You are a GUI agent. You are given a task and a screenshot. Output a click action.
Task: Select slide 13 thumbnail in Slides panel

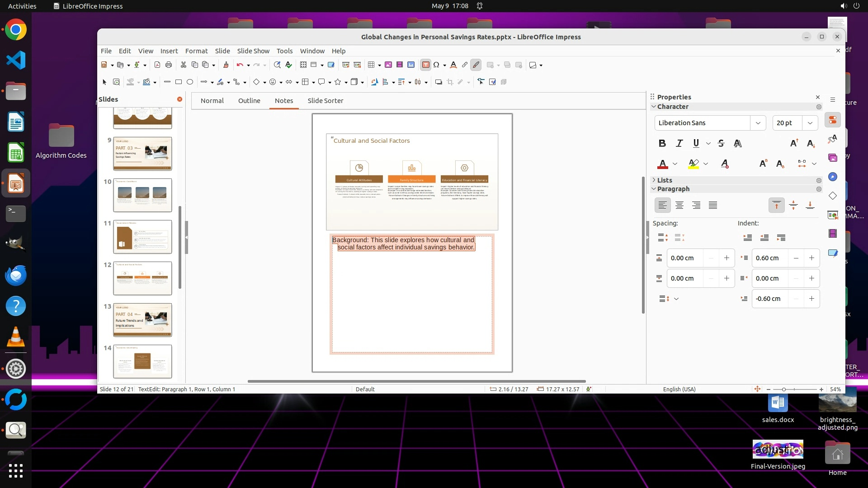point(142,319)
